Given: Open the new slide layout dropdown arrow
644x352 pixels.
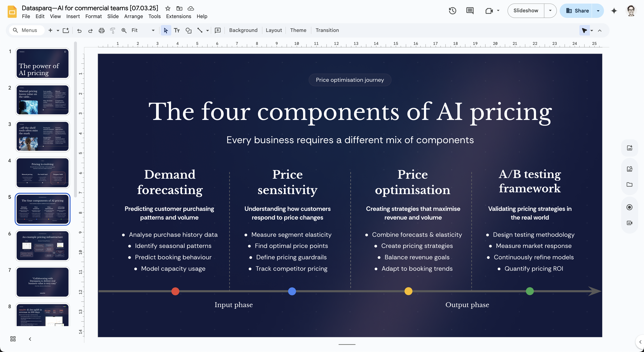Looking at the screenshot, I should point(58,30).
